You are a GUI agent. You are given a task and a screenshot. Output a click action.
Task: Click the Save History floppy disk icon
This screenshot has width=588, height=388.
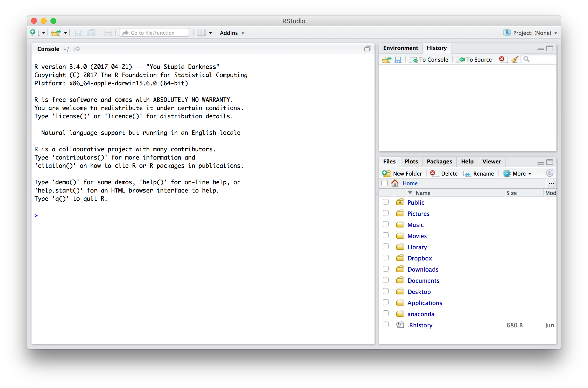398,60
